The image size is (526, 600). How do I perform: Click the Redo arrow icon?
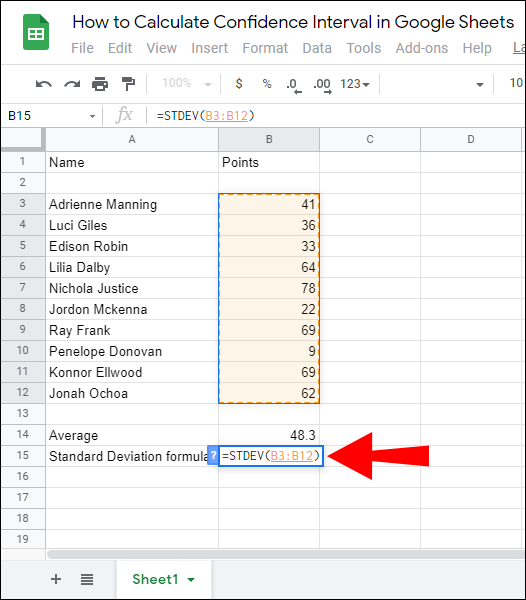pyautogui.click(x=72, y=84)
